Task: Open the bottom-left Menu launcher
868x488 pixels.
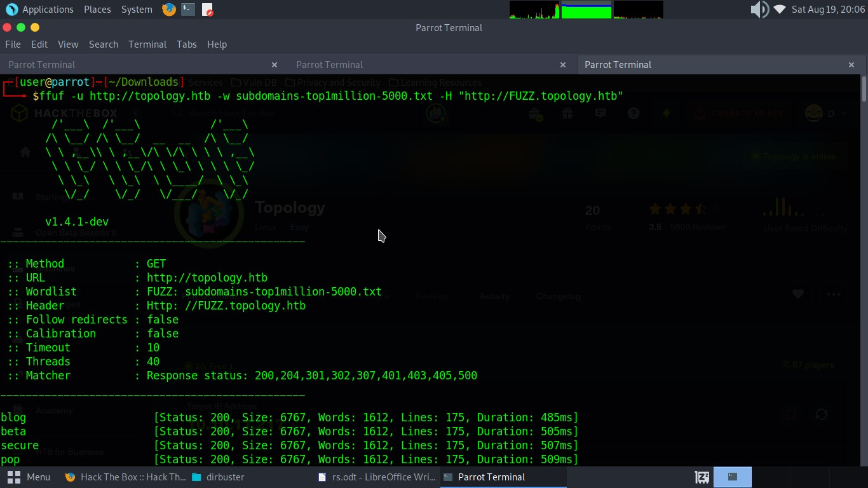Action: (29, 477)
